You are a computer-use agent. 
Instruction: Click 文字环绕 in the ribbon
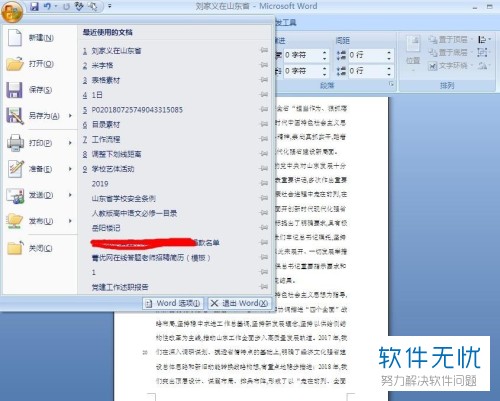pos(450,66)
